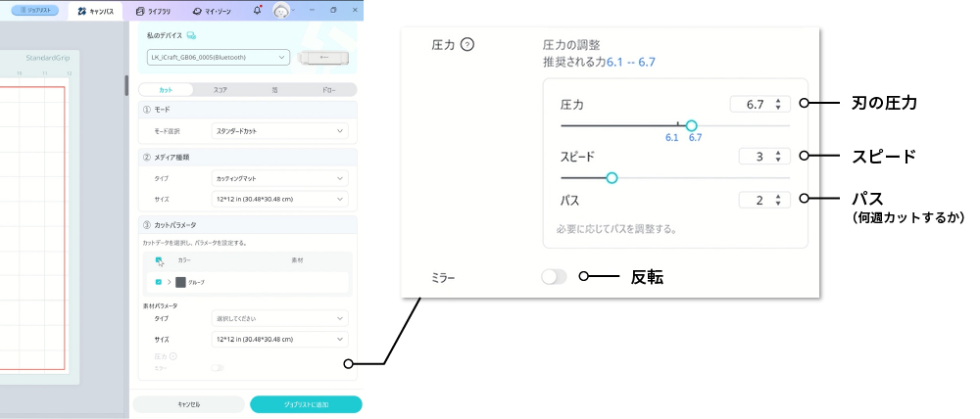The image size is (980, 419).
Task: Open the media タイプ カッティングマット dropdown
Action: point(279,178)
